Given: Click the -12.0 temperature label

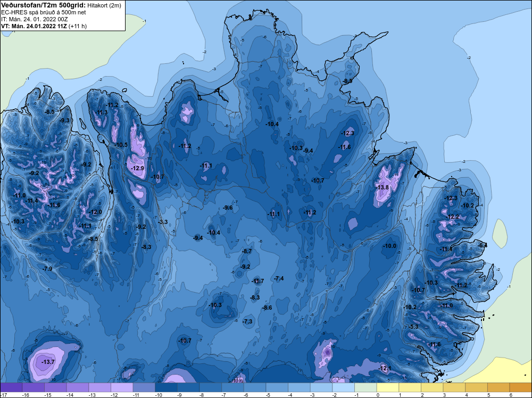Looking at the screenshot, I should click(x=96, y=212).
